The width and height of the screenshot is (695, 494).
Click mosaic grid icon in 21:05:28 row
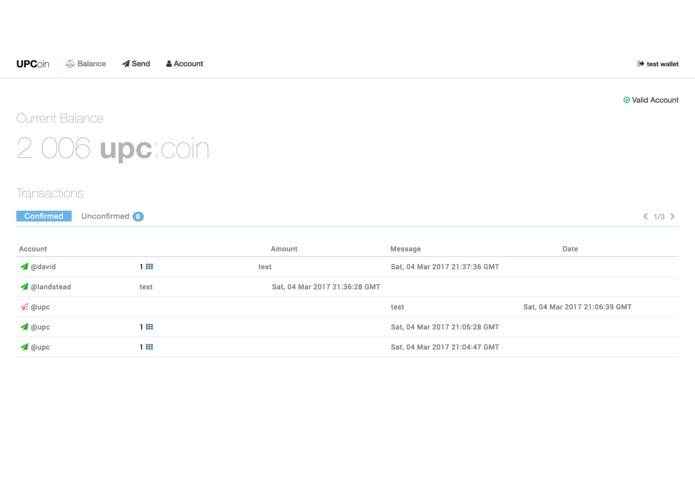149,327
